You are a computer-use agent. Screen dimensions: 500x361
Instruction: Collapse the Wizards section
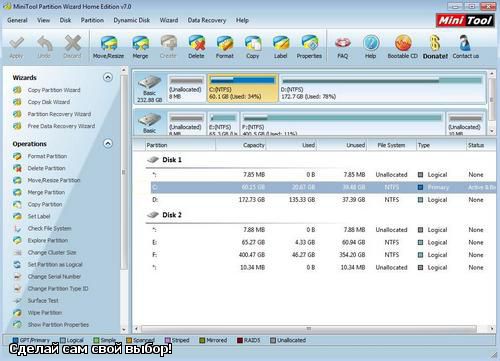tap(108, 77)
